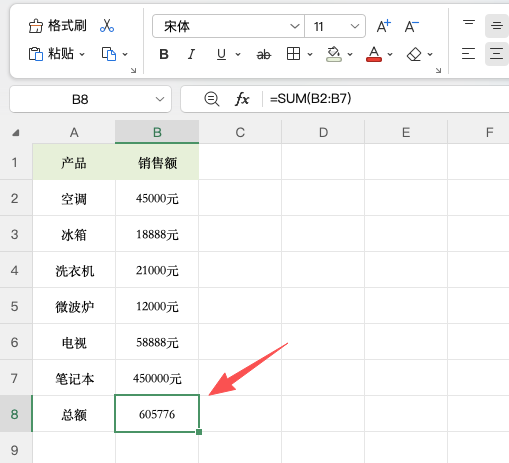The width and height of the screenshot is (509, 463).
Task: Click the cell 58888元
Action: tap(157, 342)
